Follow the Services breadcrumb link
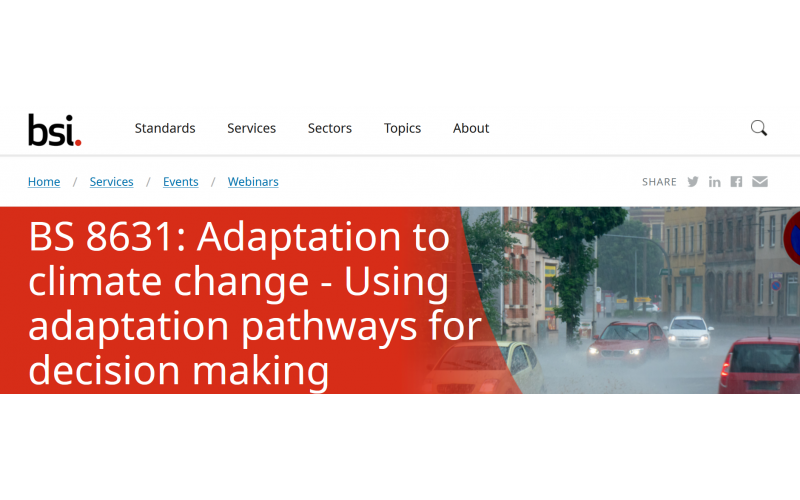 (x=111, y=182)
